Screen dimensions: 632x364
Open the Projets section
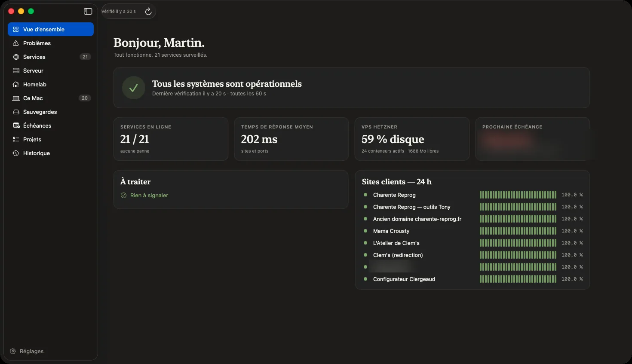[51, 139]
